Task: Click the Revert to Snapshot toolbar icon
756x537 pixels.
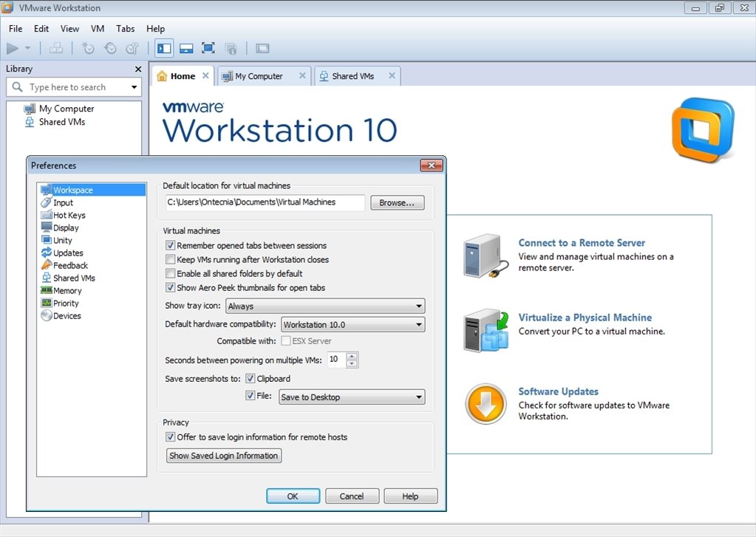Action: point(110,48)
